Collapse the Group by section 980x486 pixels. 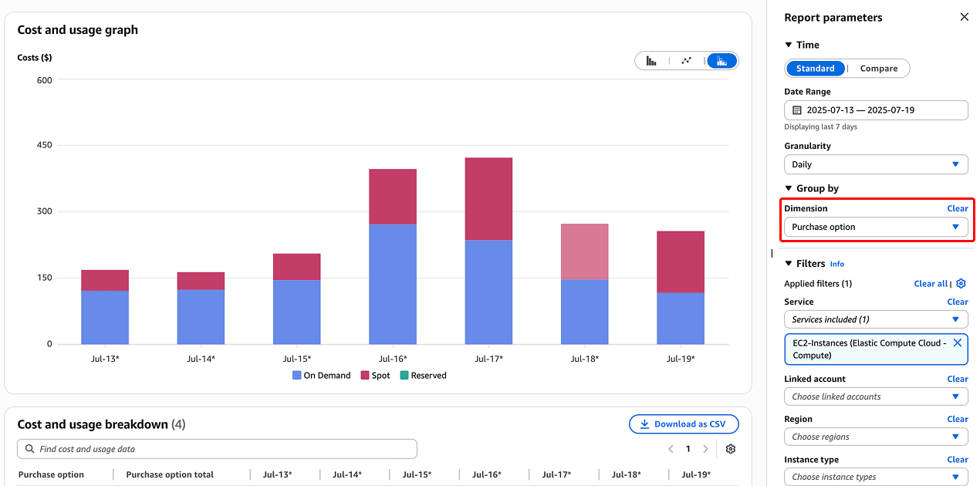tap(789, 189)
